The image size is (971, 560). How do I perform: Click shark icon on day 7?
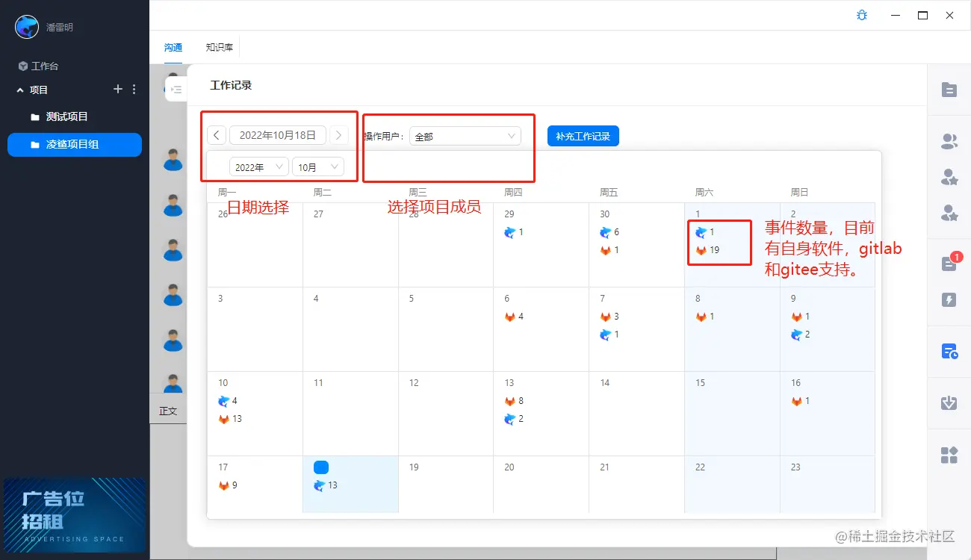(x=605, y=335)
